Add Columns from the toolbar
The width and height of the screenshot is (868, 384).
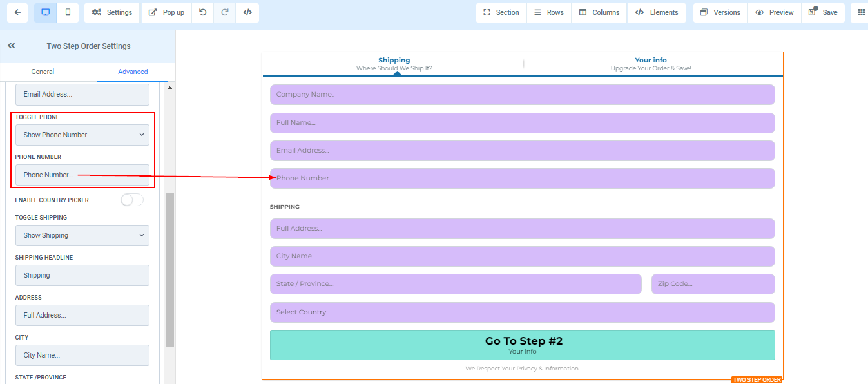[599, 12]
